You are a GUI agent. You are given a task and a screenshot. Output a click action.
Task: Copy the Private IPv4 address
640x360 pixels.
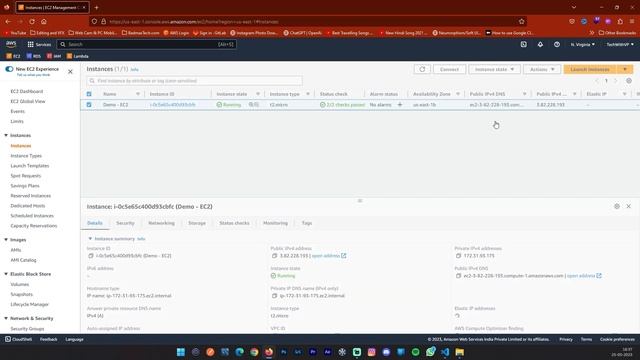tap(458, 256)
